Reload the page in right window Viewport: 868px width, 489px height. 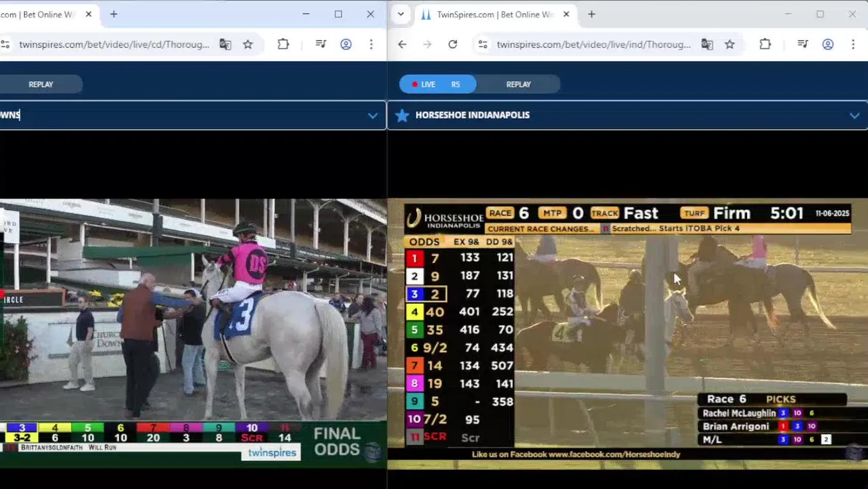(x=452, y=44)
